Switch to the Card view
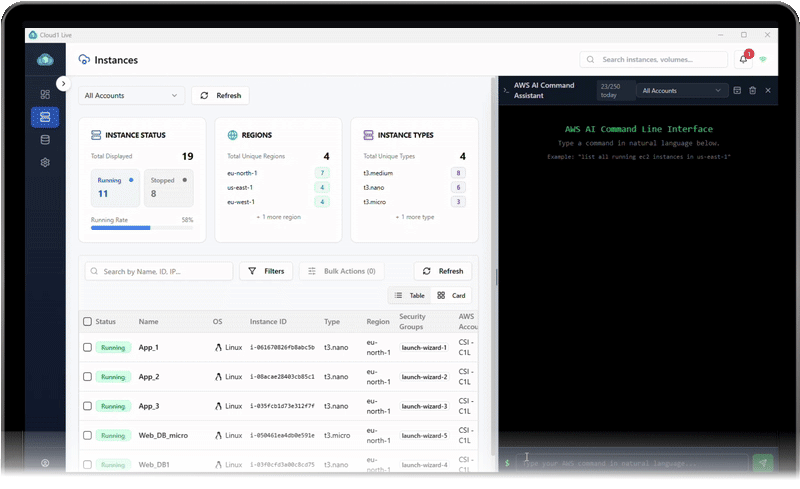800x489 pixels. (452, 296)
